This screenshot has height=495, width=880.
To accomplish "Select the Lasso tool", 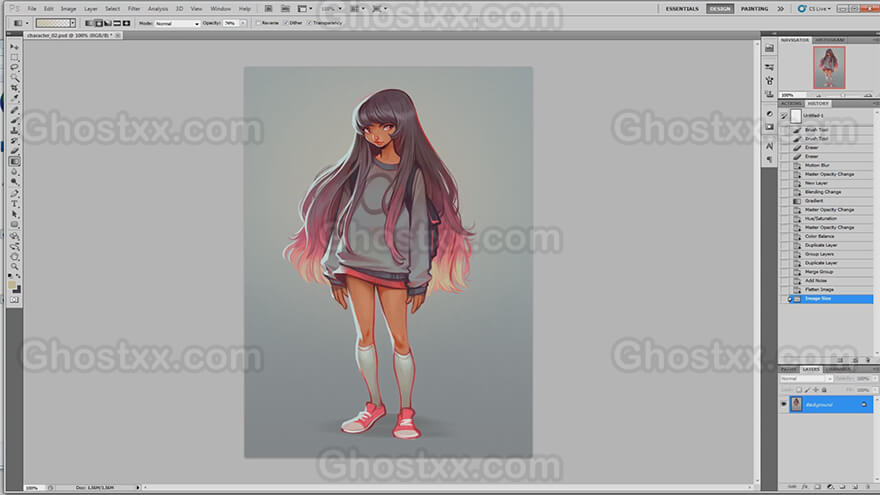I will 14,67.
